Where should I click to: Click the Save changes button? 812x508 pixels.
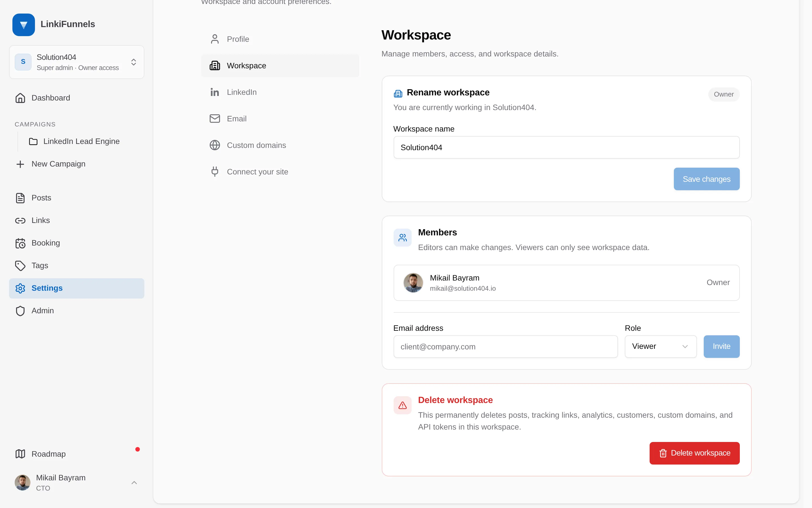pos(706,179)
